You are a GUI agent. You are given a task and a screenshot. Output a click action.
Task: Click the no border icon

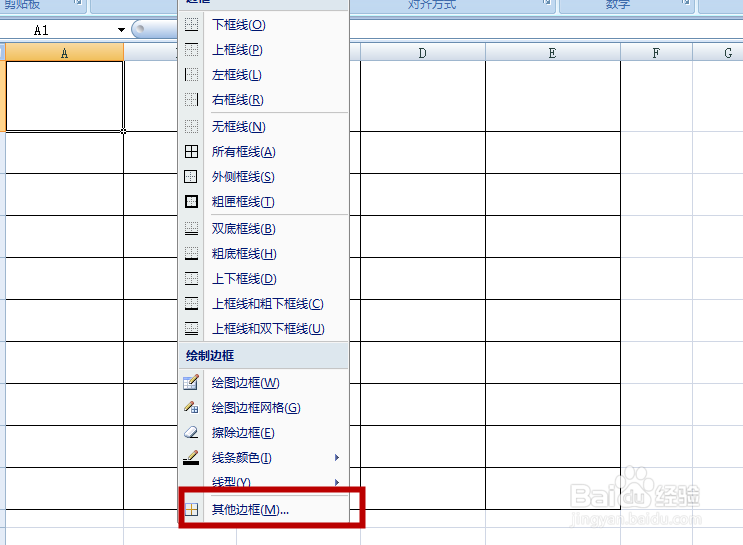pyautogui.click(x=191, y=127)
